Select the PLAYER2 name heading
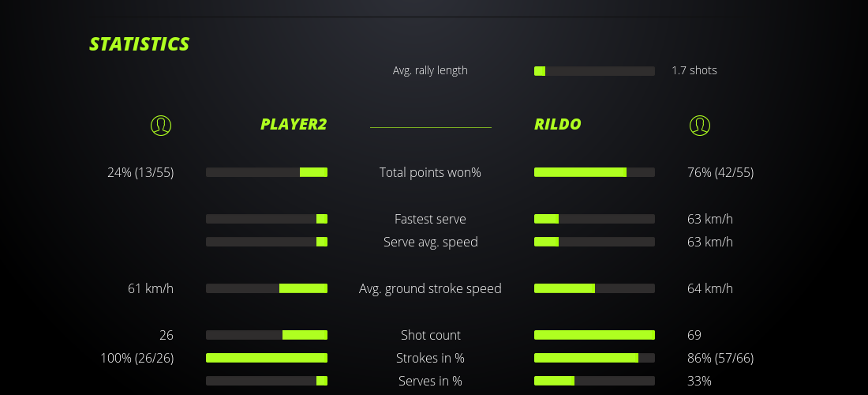 coord(294,124)
